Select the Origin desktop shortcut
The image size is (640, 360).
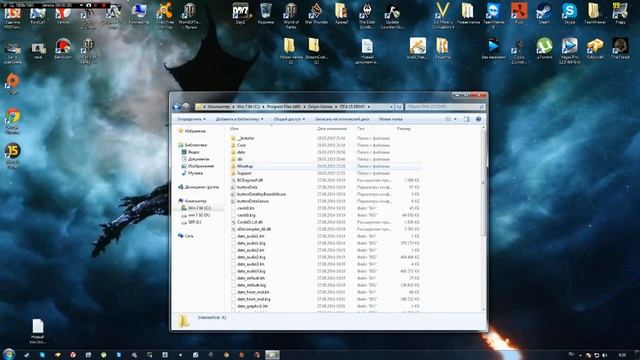[13, 84]
